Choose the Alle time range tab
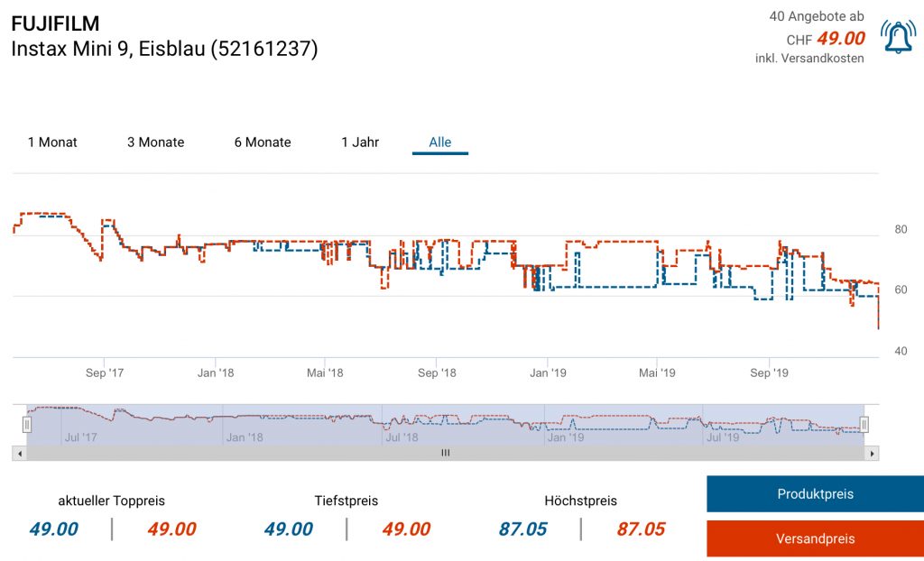The height and width of the screenshot is (561, 924). point(440,143)
